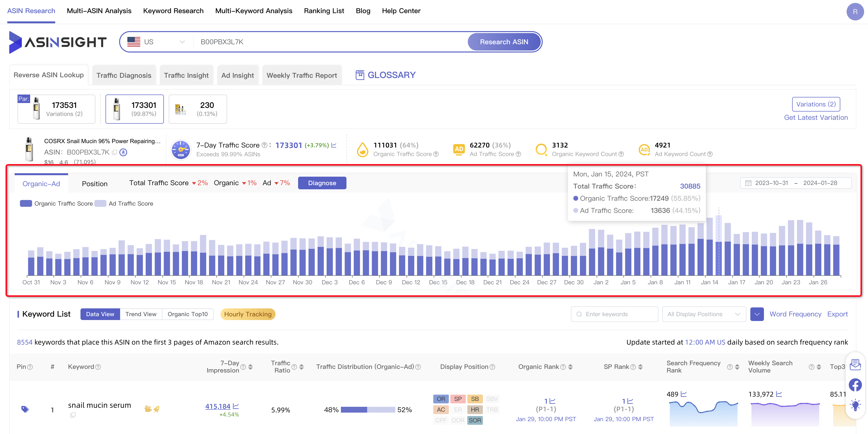Sort by Organic Rank arrows
868x434 pixels.
570,367
